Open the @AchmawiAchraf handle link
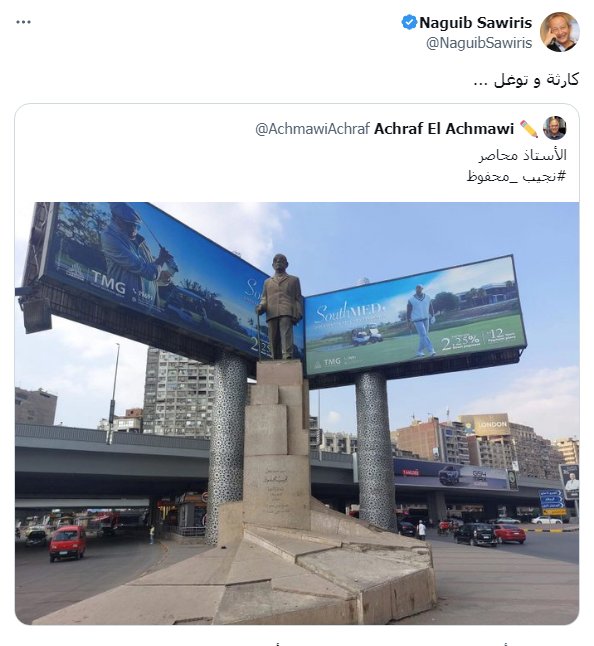This screenshot has width=594, height=646. [313, 129]
